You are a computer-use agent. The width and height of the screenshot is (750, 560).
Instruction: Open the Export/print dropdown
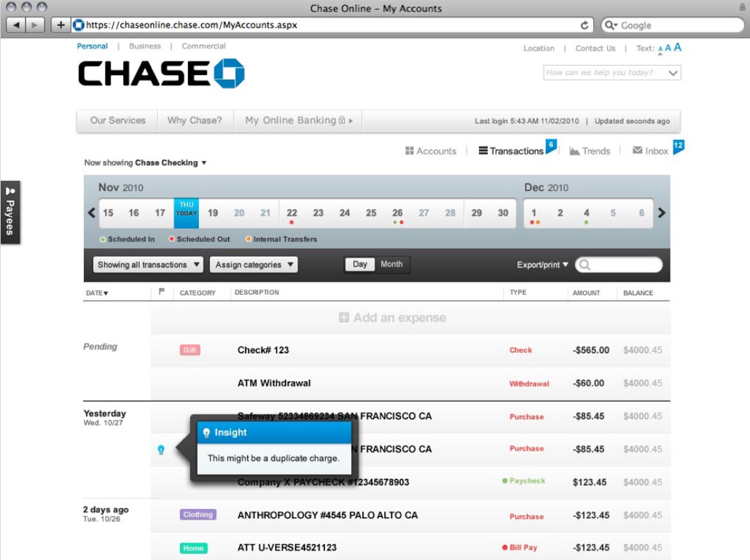(x=542, y=265)
